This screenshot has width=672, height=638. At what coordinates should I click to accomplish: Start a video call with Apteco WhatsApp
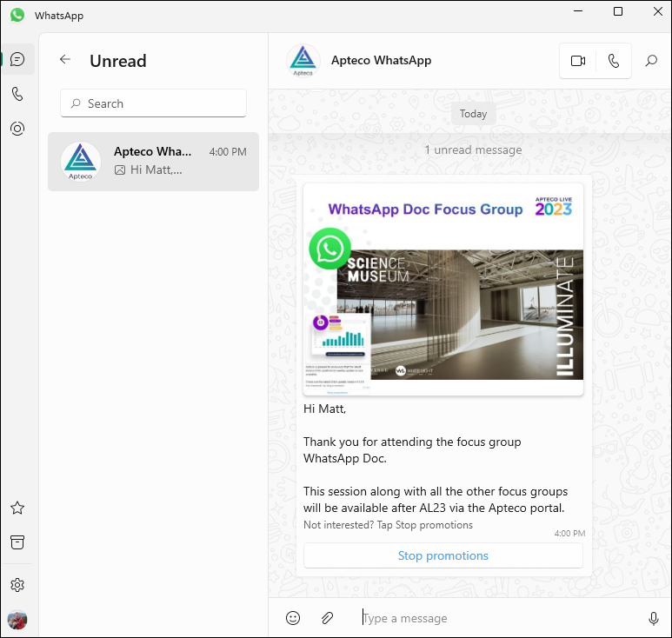[x=578, y=61]
